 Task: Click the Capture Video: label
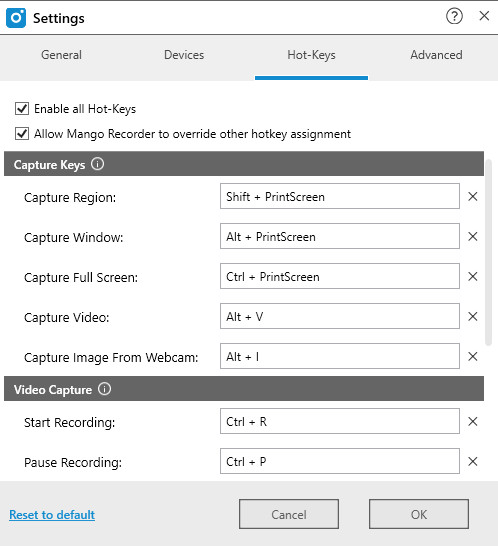click(x=67, y=318)
